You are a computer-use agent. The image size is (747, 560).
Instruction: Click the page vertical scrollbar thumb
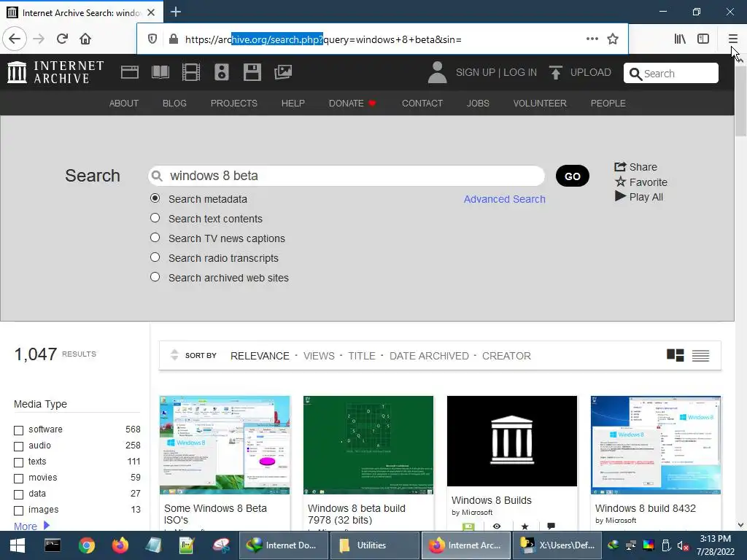pyautogui.click(x=740, y=101)
